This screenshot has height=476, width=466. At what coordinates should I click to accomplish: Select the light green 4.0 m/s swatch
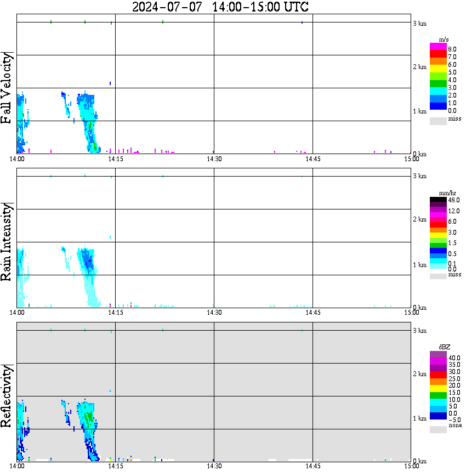tap(438, 77)
